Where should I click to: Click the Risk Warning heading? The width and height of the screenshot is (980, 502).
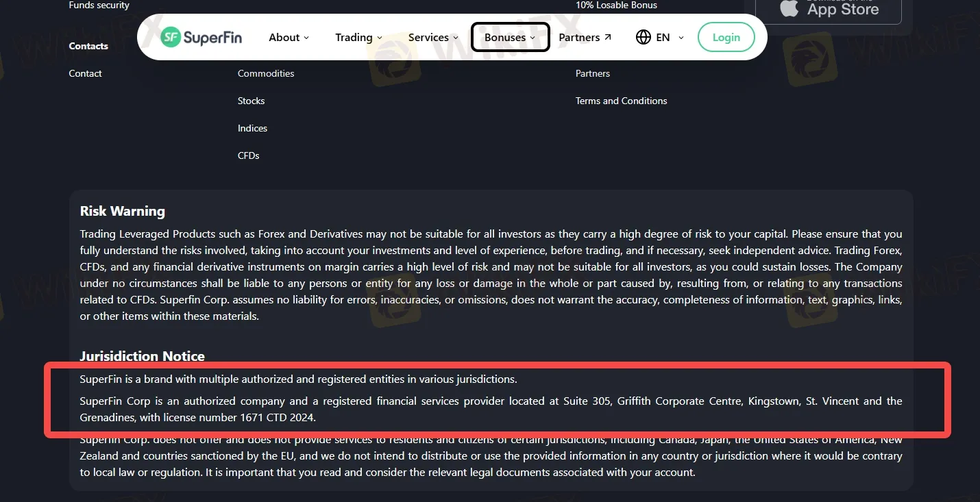click(x=123, y=211)
